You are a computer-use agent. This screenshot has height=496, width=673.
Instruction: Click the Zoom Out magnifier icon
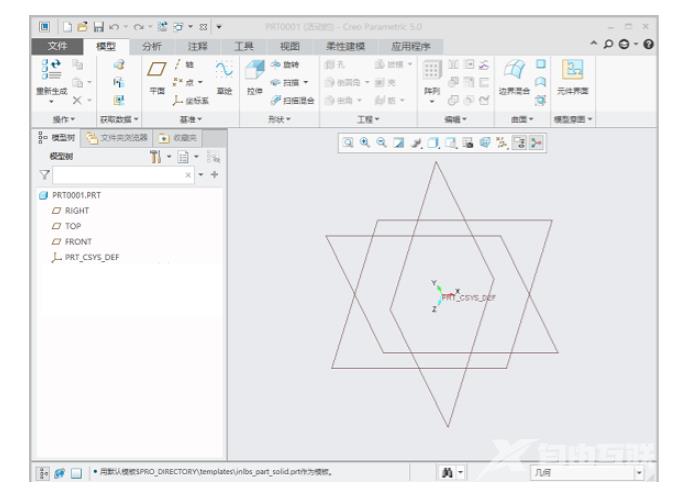(x=382, y=143)
